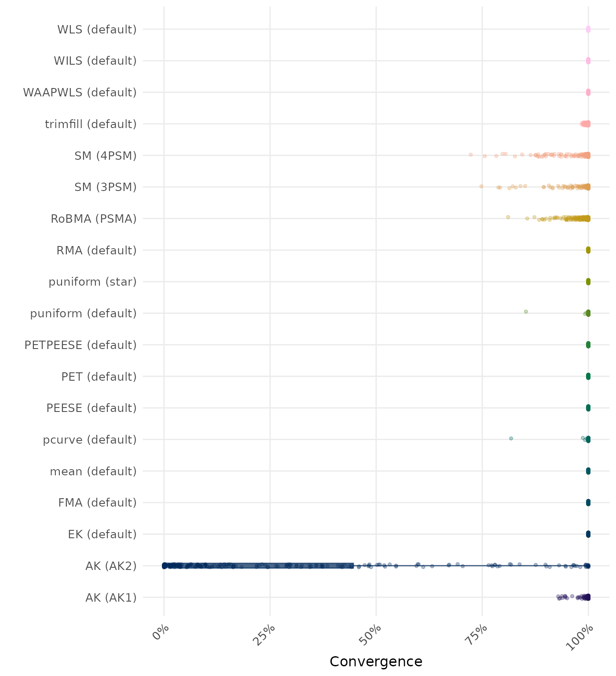Click the isolated pcurve (default) outlier point
The height and width of the screenshot is (676, 616).
tap(511, 438)
